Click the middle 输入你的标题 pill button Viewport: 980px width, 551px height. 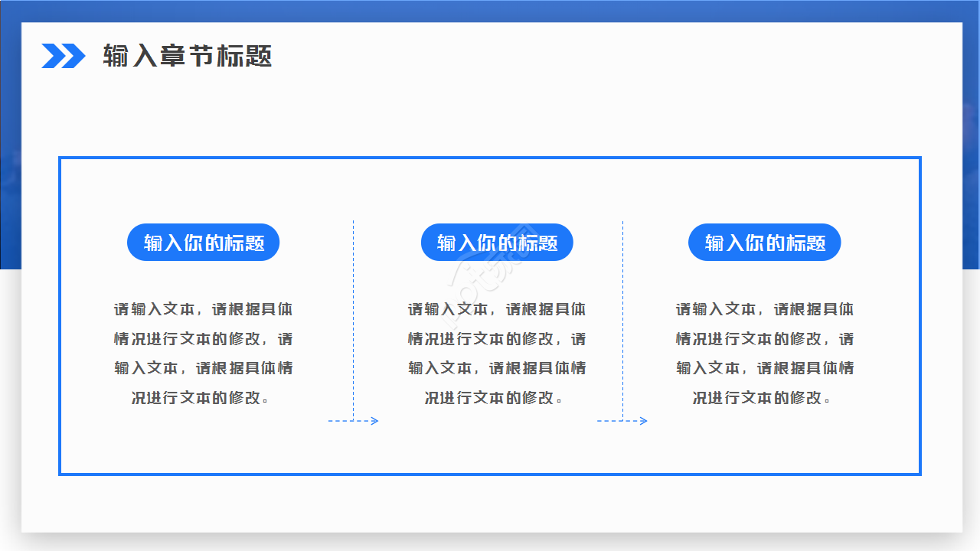click(x=496, y=242)
